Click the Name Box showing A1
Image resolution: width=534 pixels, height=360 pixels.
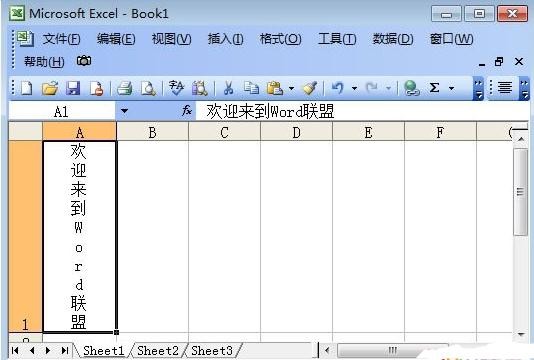click(61, 111)
